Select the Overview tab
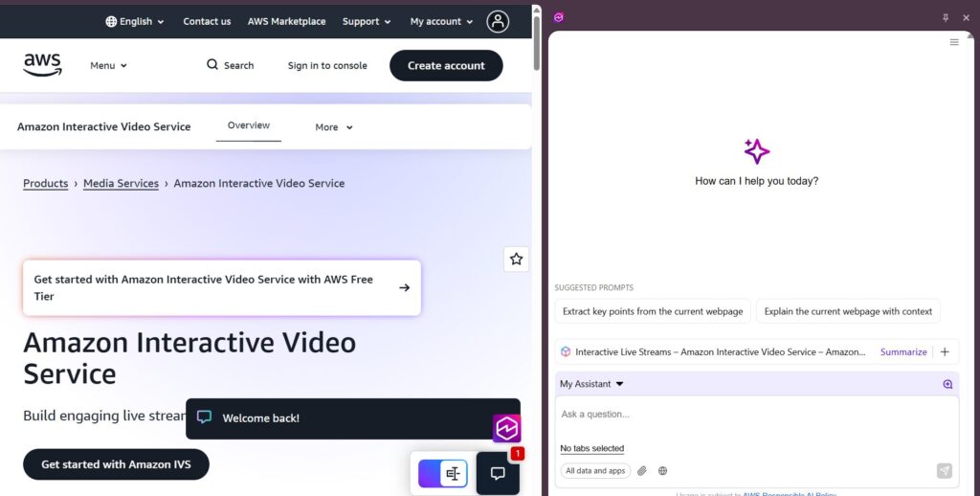The width and height of the screenshot is (980, 496). [x=249, y=125]
